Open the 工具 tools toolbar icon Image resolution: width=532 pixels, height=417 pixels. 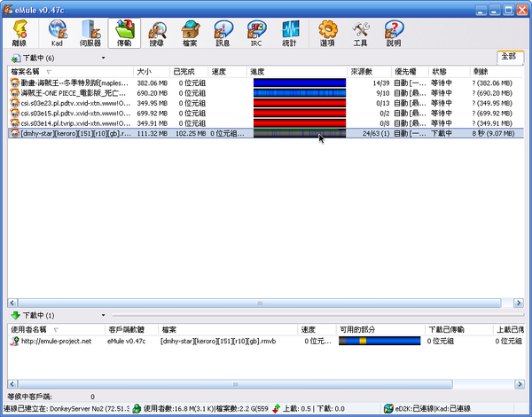click(x=360, y=34)
